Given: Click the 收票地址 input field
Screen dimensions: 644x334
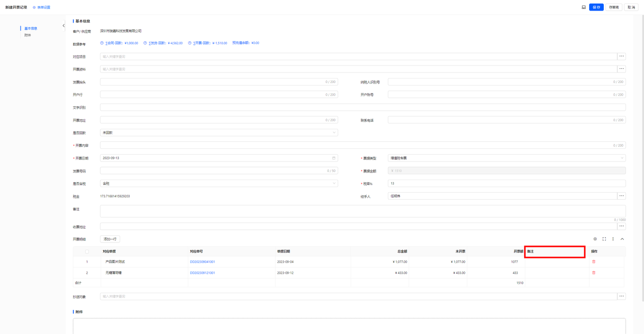Looking at the screenshot, I should point(359,226).
